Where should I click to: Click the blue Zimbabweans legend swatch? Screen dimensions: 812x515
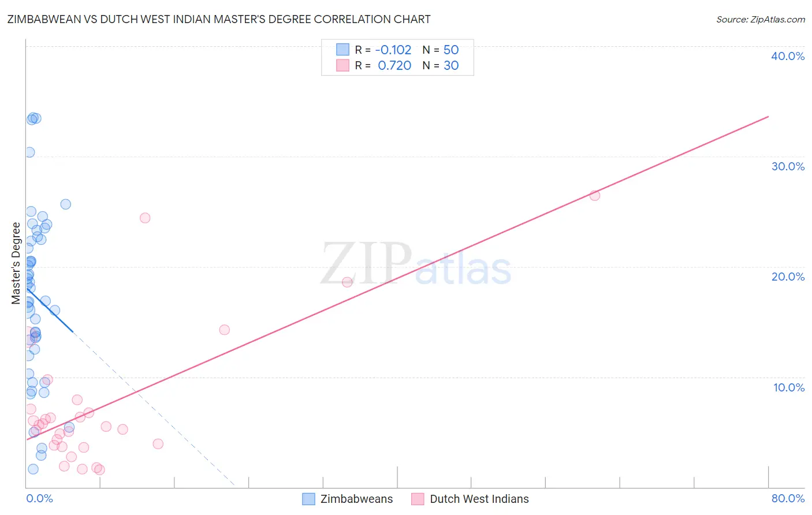(309, 499)
